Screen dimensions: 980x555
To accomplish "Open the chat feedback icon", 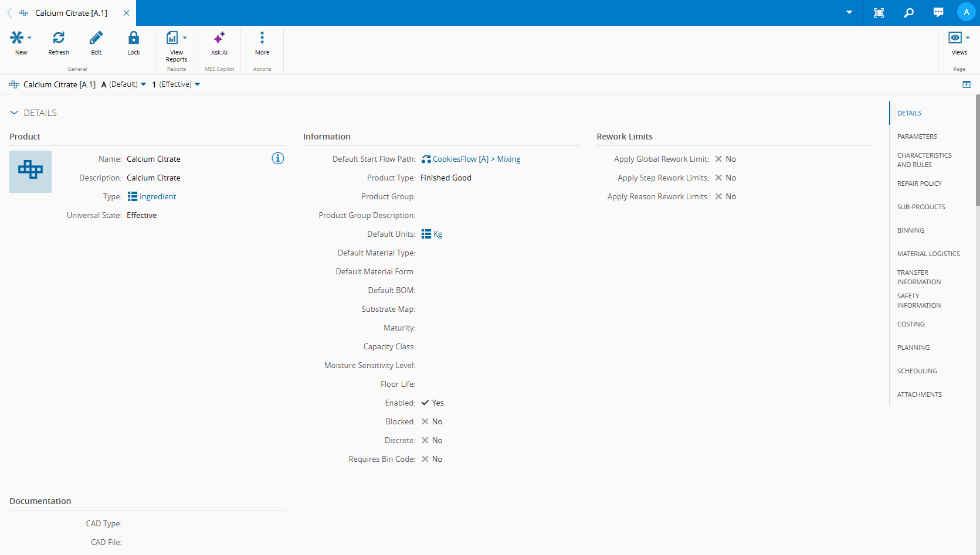I will [938, 12].
